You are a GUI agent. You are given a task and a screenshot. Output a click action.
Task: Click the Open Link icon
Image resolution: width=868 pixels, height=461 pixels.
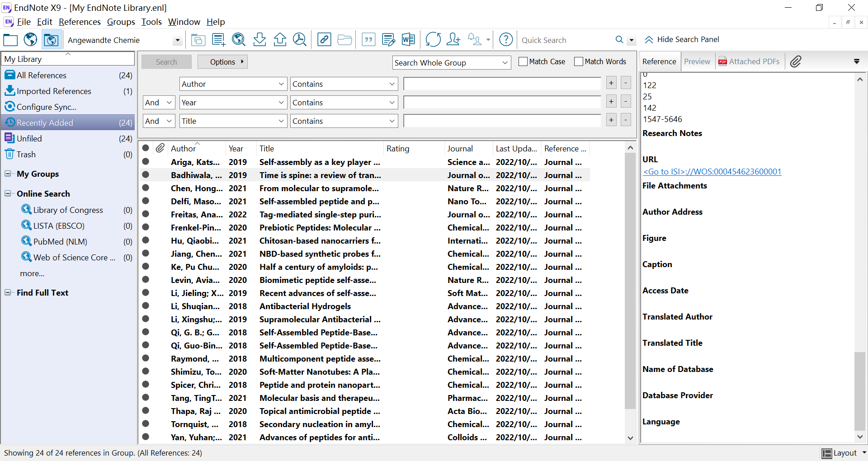tap(324, 40)
